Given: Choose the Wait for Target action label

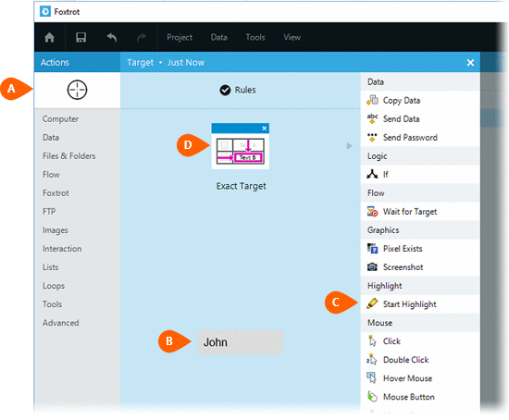Looking at the screenshot, I should [x=410, y=212].
